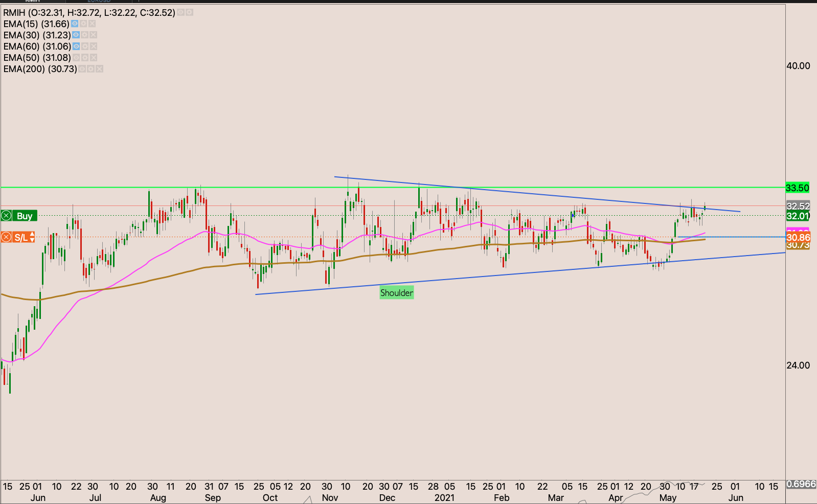Show the EMA(50) line via eye toggle
This screenshot has width=817, height=504.
(x=76, y=58)
